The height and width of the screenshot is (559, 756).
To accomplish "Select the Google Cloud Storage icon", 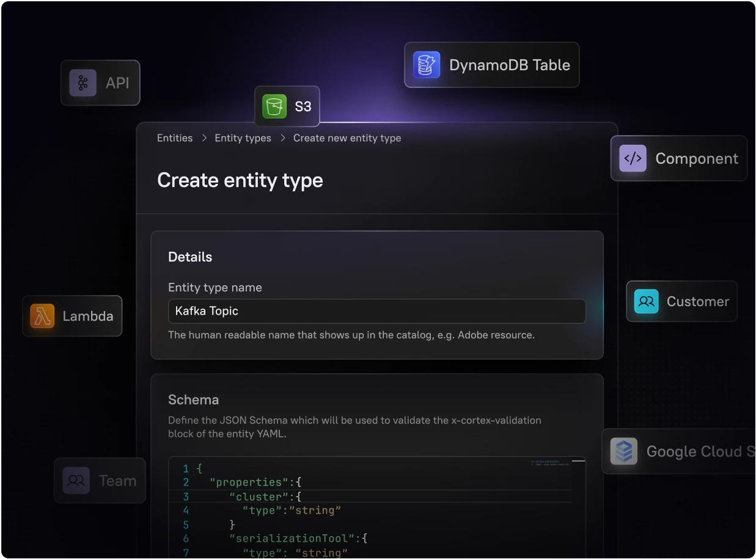I will pos(623,451).
